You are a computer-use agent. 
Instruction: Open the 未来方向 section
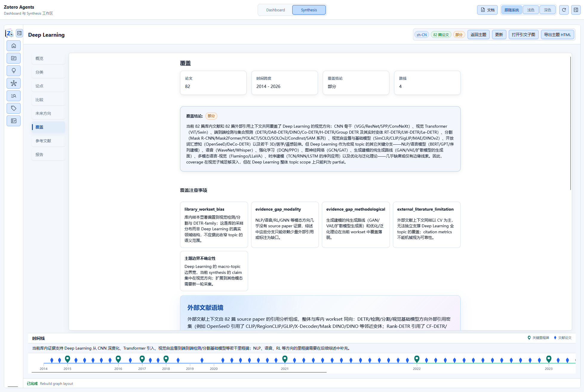coord(48,113)
